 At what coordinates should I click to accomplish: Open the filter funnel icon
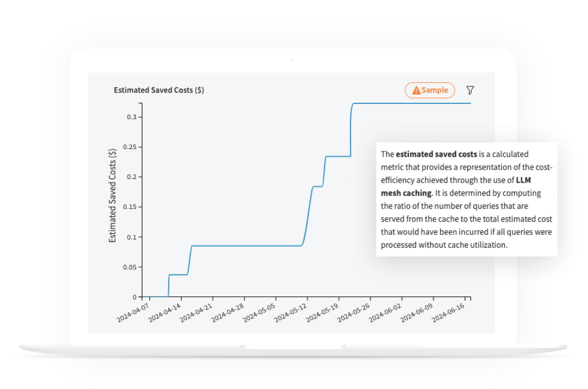470,90
